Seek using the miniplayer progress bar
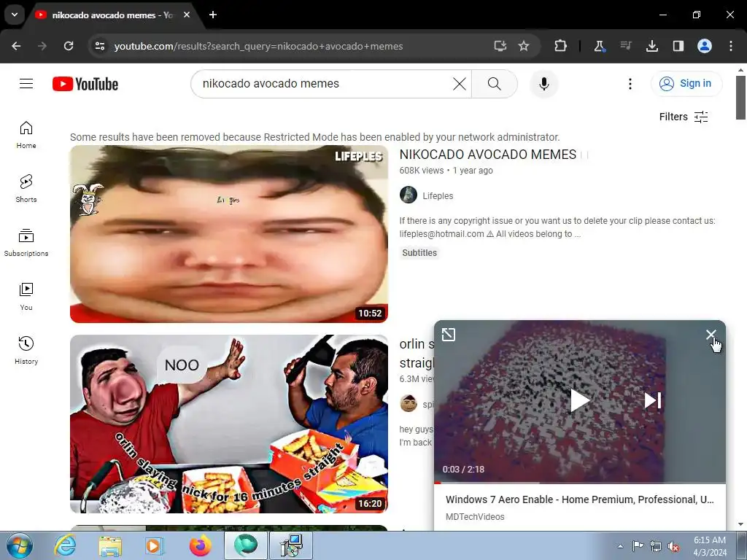747x560 pixels. pyautogui.click(x=580, y=483)
